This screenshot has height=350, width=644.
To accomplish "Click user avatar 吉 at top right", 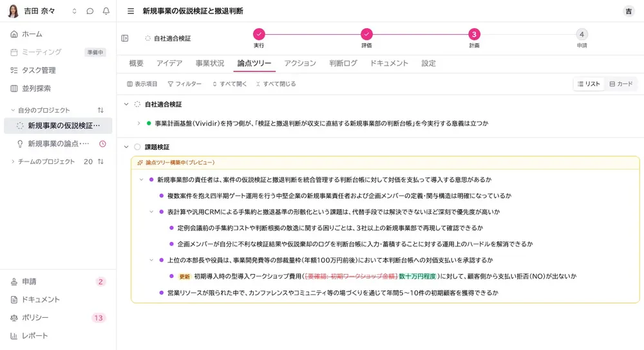I will click(629, 11).
